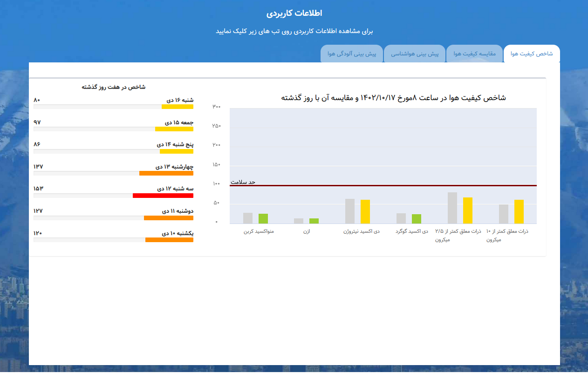Select the پیش بینی آلودگی هوا tab
This screenshot has height=373, width=588.
(352, 54)
